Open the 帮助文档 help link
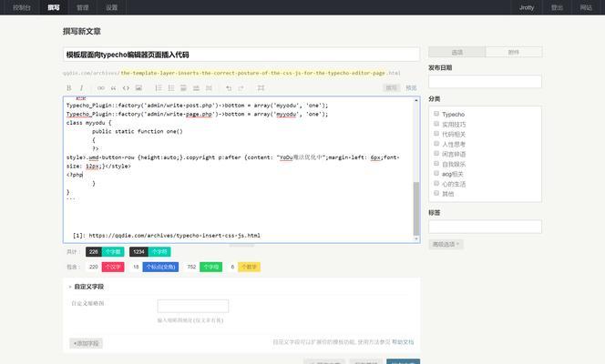The image size is (605, 364). click(x=403, y=341)
